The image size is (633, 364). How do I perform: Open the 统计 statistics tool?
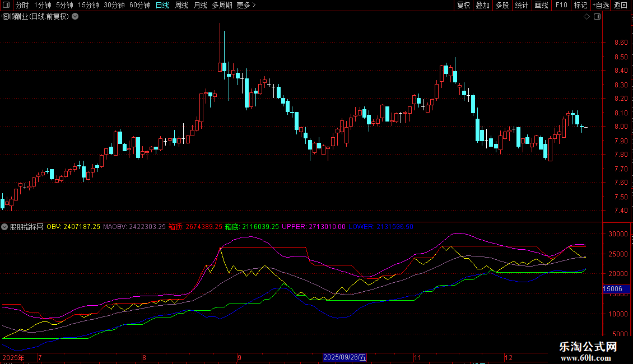pos(522,5)
